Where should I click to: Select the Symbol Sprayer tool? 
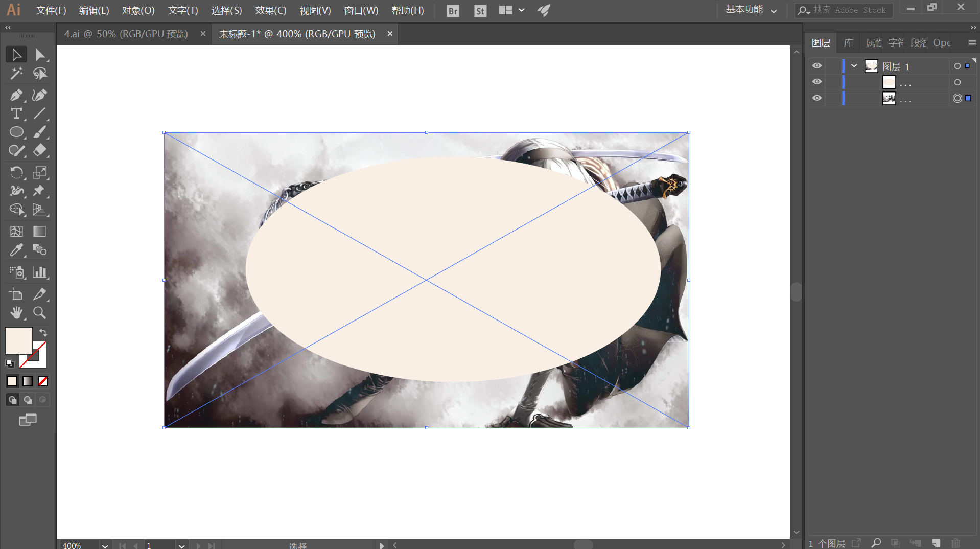click(x=16, y=272)
